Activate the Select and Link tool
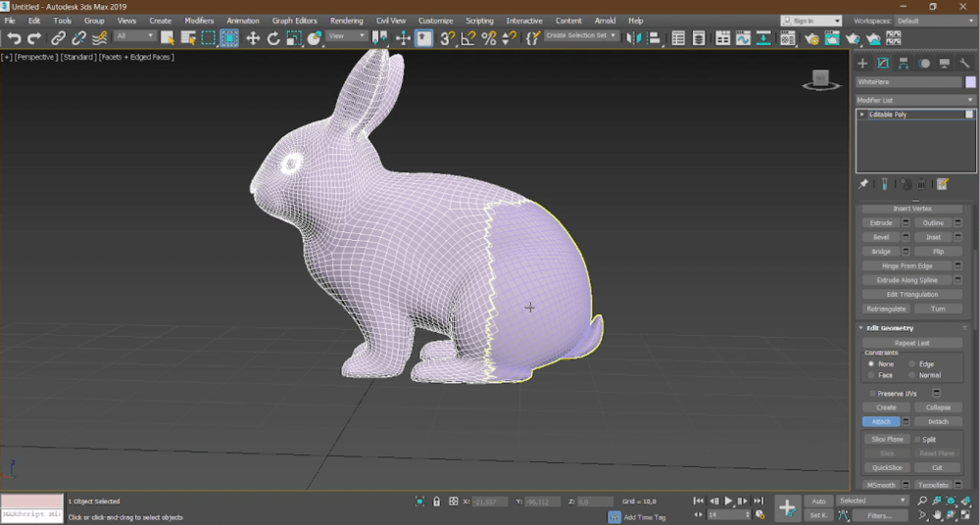 58,39
